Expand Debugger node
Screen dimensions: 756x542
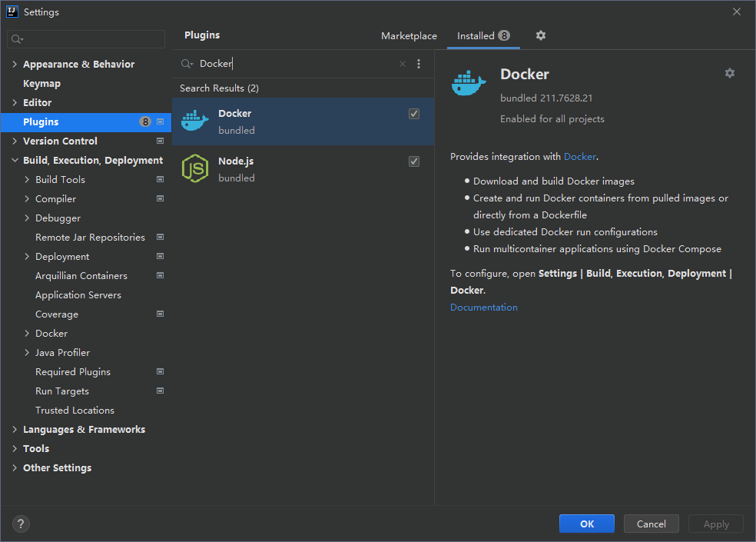pyautogui.click(x=27, y=218)
